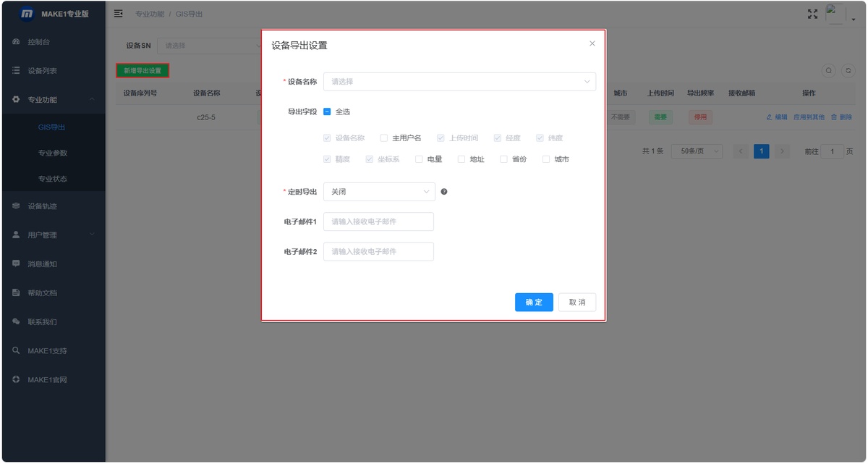Check the 电量 field checkbox

pos(419,160)
